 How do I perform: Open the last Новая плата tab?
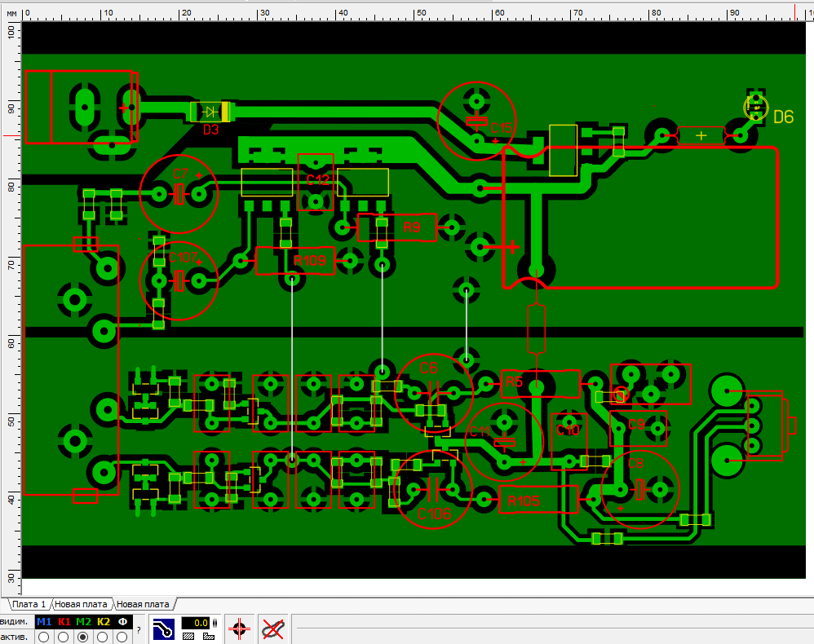(143, 605)
